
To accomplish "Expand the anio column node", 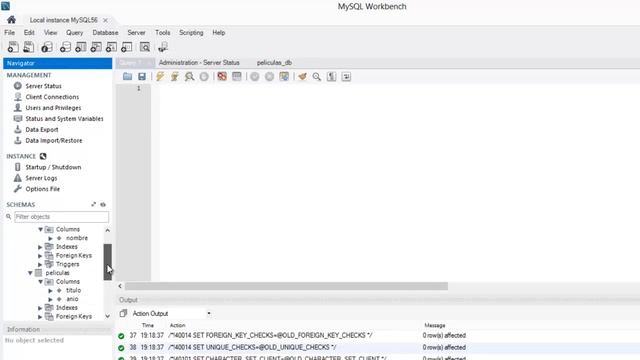I will (x=50, y=299).
